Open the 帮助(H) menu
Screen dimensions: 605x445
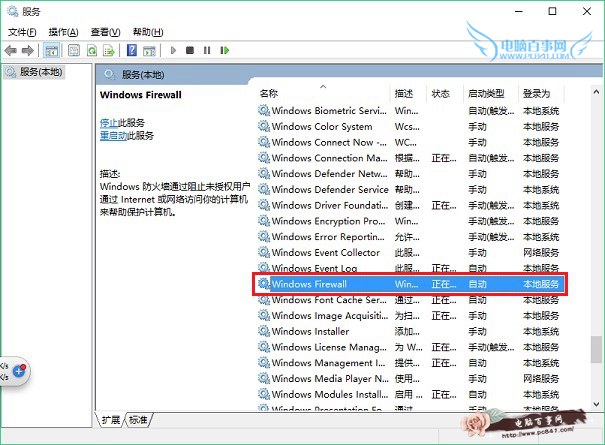(x=148, y=32)
